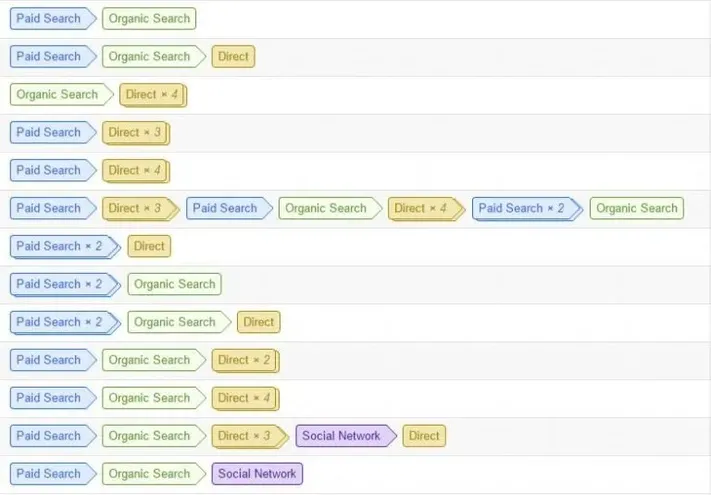Click Direct × 4 directly after Paid Search, two-step path
The image size is (711, 495).
136,171
